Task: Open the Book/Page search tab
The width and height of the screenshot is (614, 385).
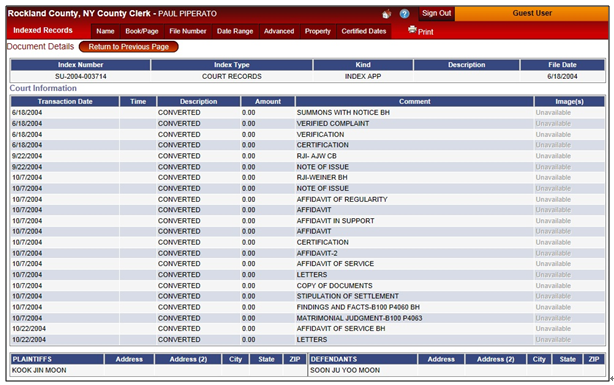Action: (x=142, y=31)
